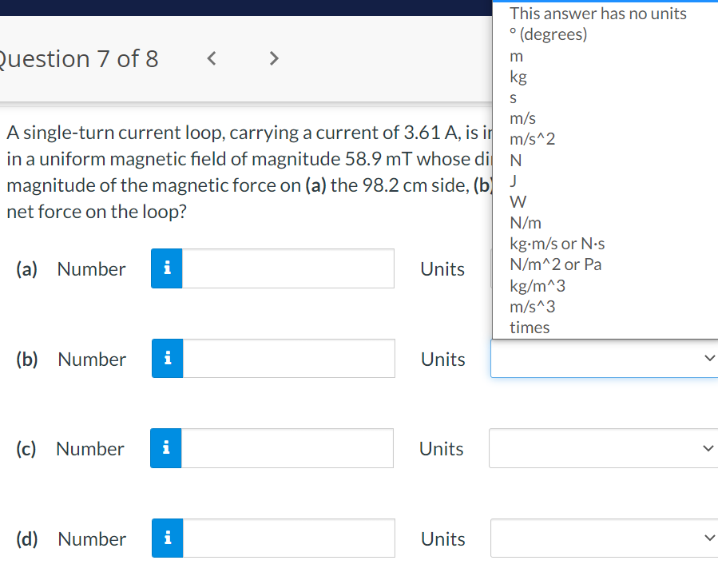Screen dimensions: 718x588
Task: Click the Number input field for part (c)
Action: point(288,448)
